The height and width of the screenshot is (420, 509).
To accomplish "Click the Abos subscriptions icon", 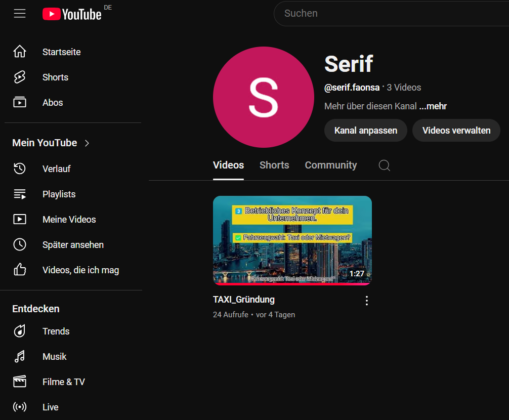I will tap(20, 102).
